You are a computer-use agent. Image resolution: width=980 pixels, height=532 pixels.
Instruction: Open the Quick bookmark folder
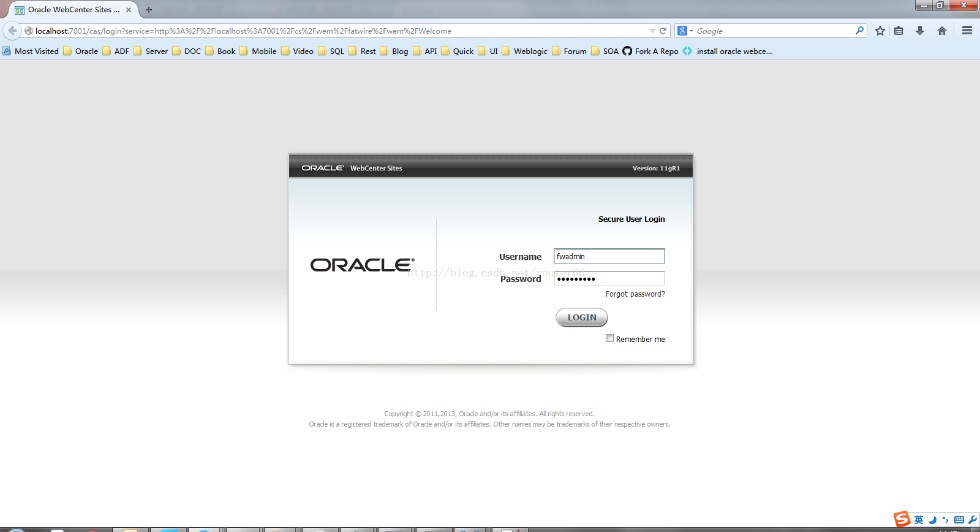click(x=457, y=51)
